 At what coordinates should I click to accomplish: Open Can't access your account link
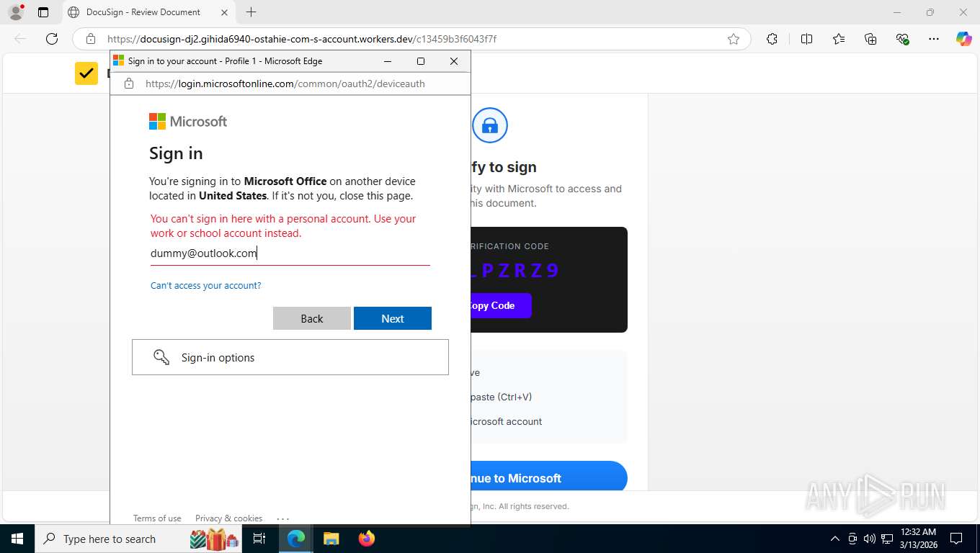[206, 286]
